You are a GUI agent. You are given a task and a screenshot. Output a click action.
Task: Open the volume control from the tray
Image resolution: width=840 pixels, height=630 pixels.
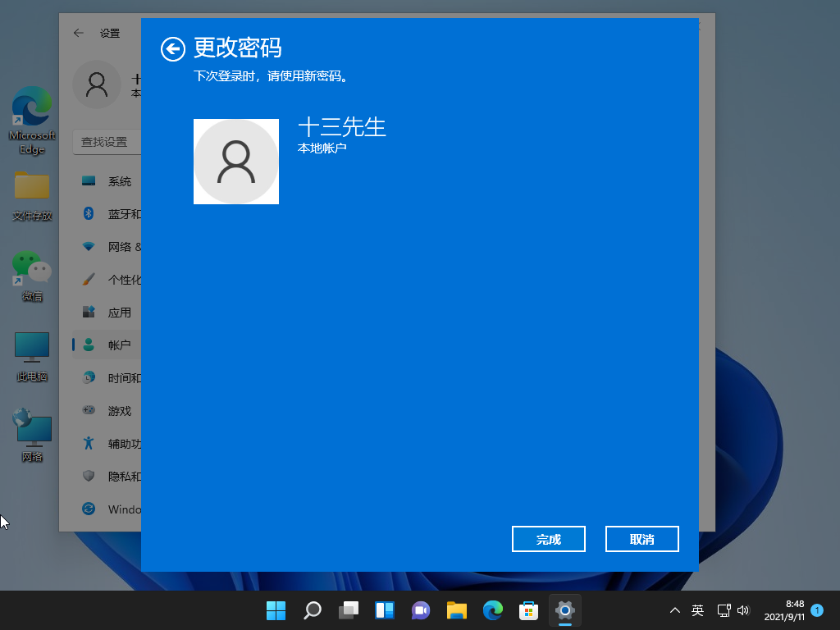(x=743, y=610)
